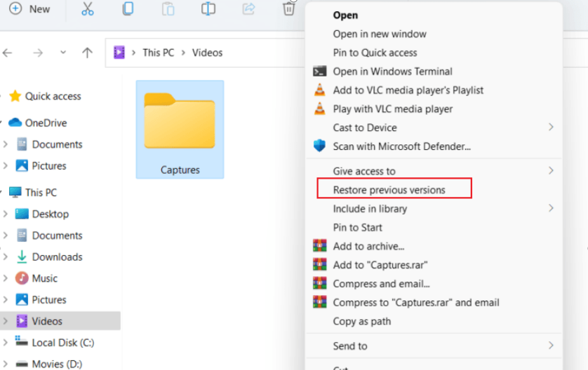Select Add to "Captures.rar" option

[380, 265]
